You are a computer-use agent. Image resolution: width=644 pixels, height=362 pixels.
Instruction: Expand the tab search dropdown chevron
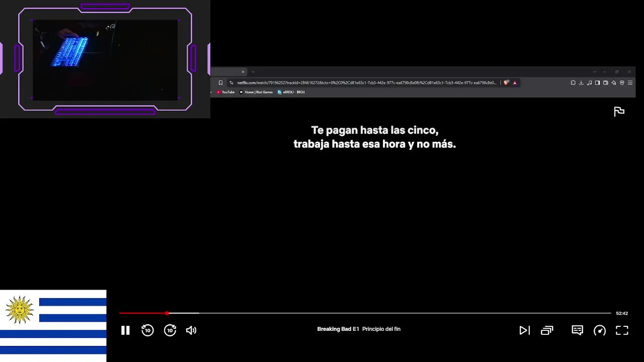click(594, 72)
